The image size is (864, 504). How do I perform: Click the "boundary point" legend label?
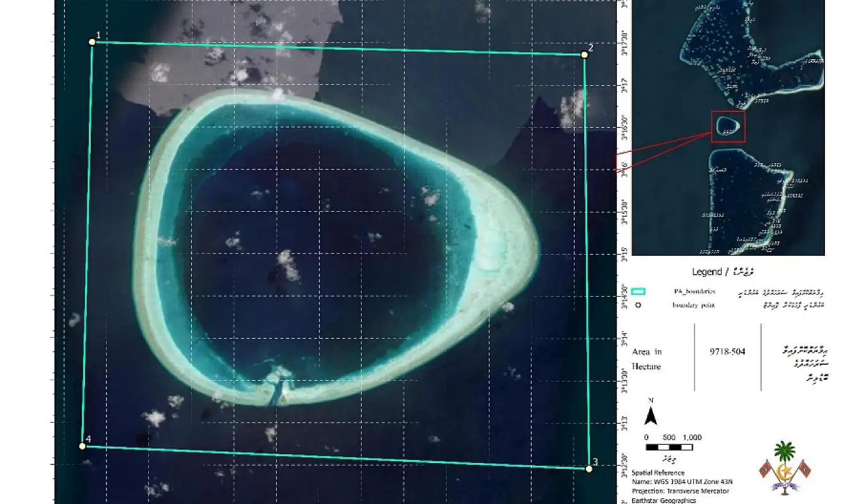tap(694, 306)
